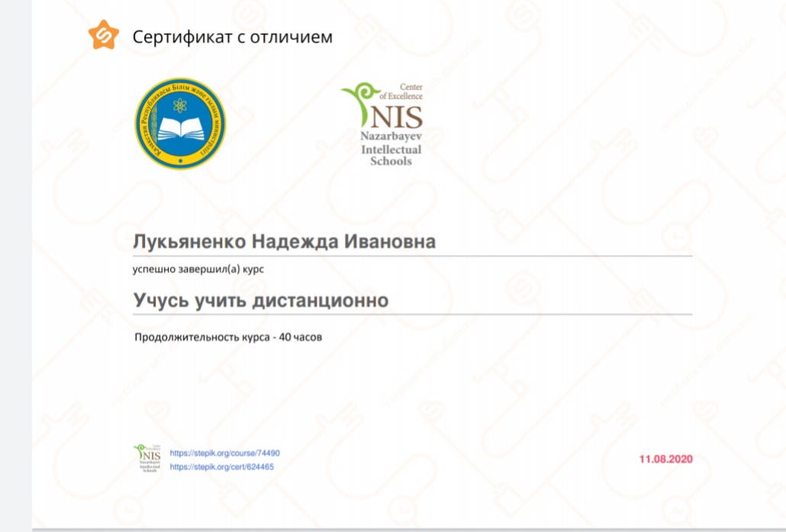This screenshot has height=532, width=786.
Task: Click the "Продолжительность курса - 40 часов" line
Action: (229, 337)
